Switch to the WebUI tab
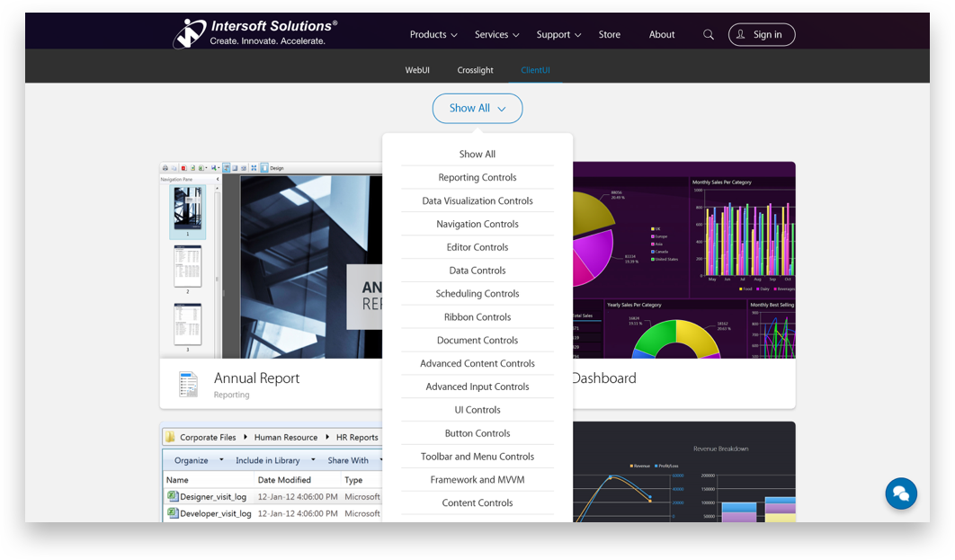Screen dimensions: 955x560 (x=417, y=70)
